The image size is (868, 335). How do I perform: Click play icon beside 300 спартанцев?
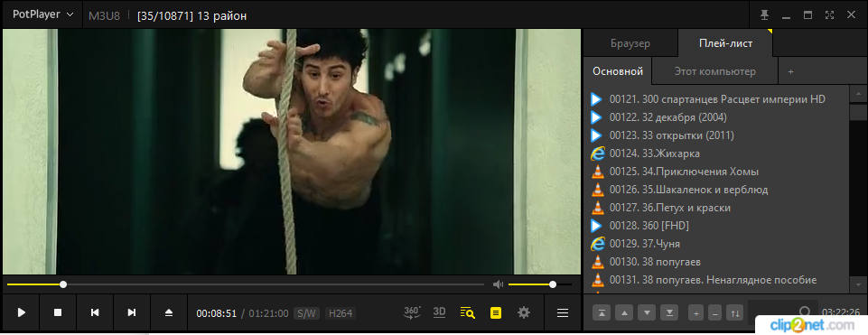pyautogui.click(x=596, y=99)
